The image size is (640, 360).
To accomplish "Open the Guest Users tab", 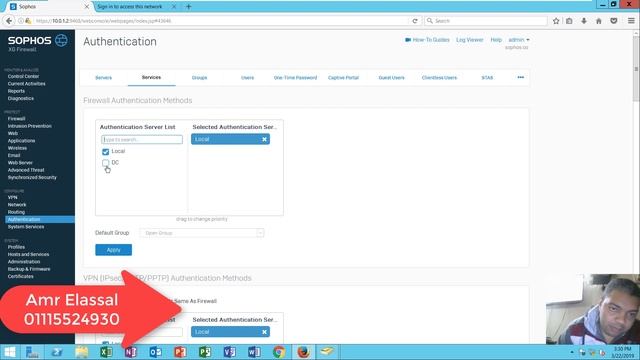I will pyautogui.click(x=391, y=78).
